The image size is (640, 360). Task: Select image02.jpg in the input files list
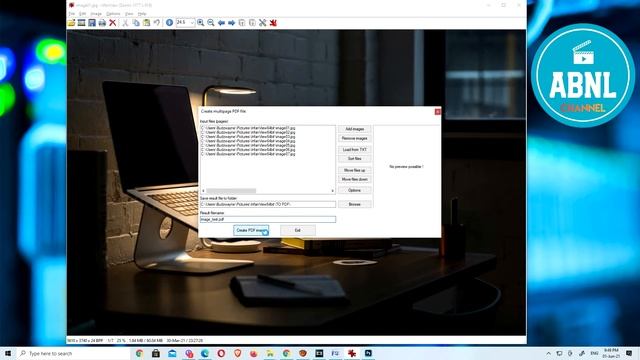(248, 132)
